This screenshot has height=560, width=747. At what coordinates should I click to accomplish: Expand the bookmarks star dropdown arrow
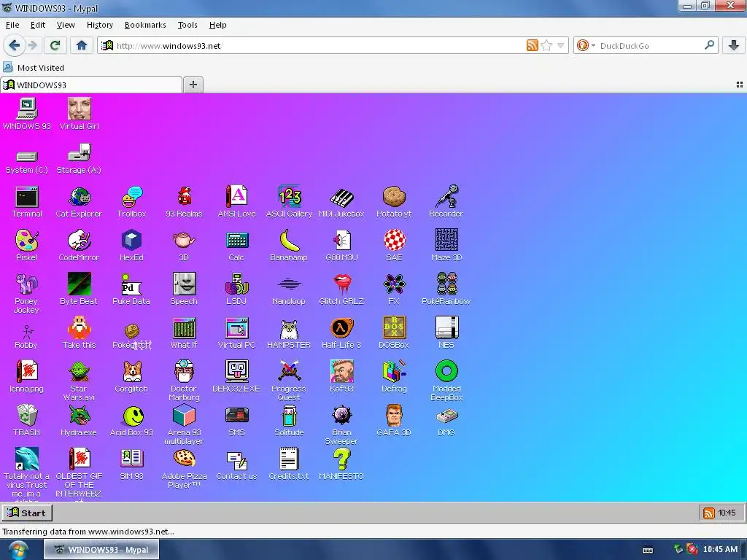(561, 46)
